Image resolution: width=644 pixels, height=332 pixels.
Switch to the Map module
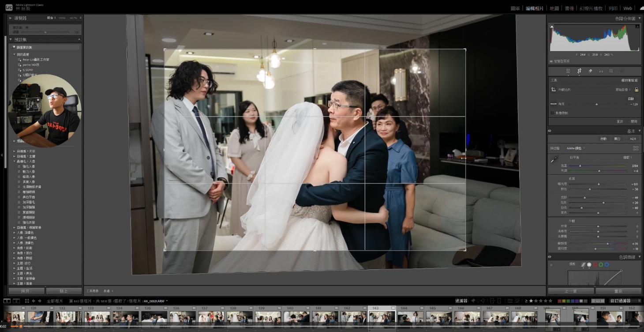[554, 8]
